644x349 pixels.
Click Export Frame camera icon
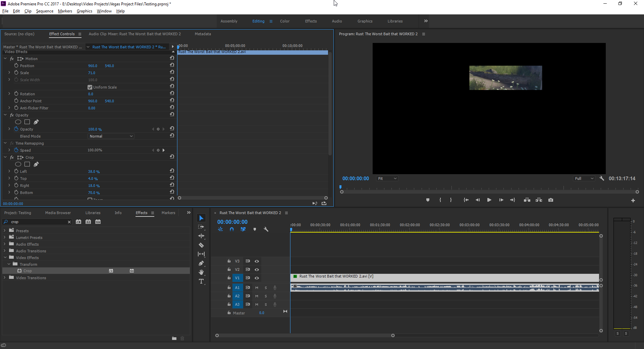coord(551,200)
